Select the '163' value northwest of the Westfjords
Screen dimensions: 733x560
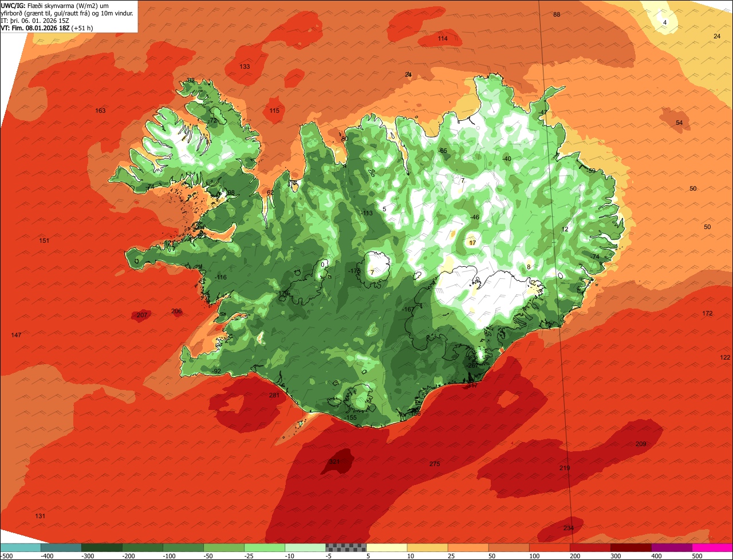[x=100, y=111]
